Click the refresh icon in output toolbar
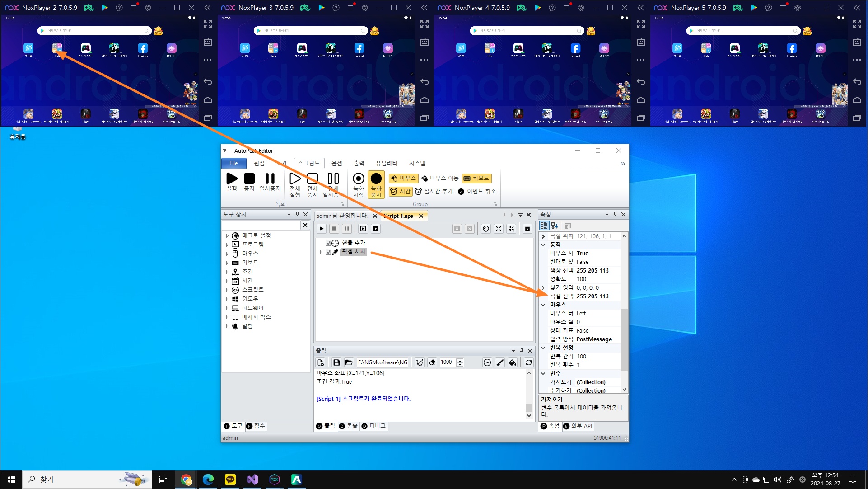Screen dimensions: 868x489 pos(529,362)
